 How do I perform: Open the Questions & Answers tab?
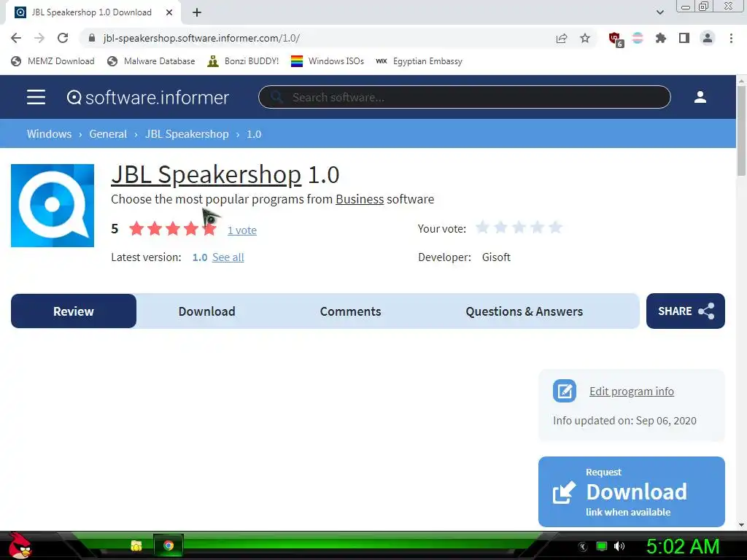(x=524, y=311)
